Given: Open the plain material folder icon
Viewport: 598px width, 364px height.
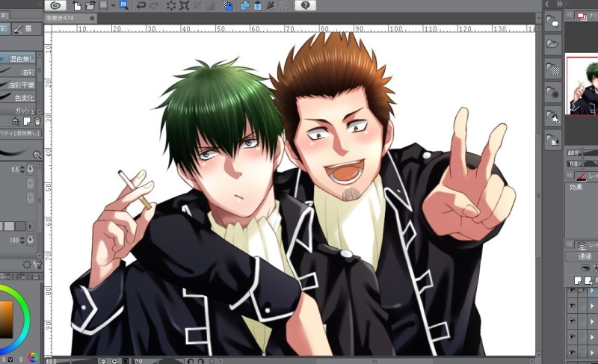Looking at the screenshot, I should coord(552,45).
